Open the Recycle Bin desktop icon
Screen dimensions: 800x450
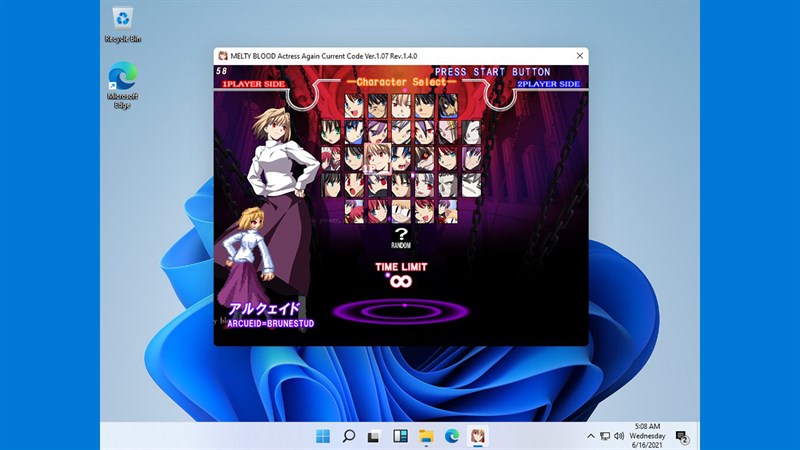coord(122,24)
